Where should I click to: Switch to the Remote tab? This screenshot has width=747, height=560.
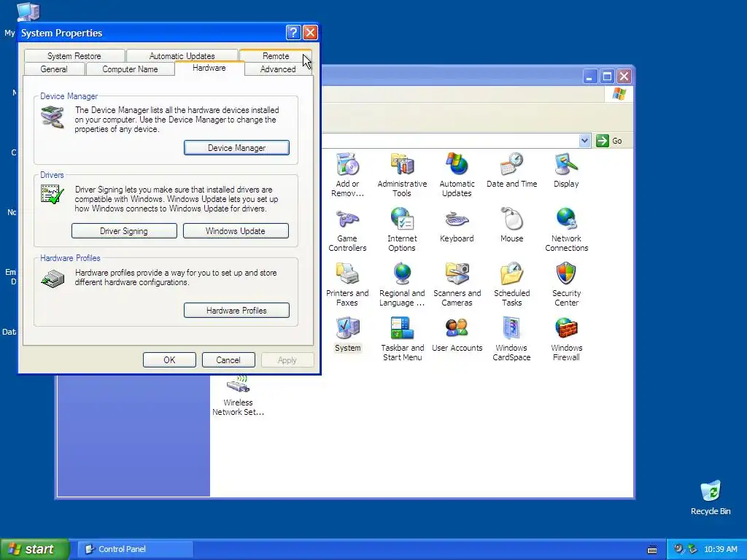(x=276, y=55)
